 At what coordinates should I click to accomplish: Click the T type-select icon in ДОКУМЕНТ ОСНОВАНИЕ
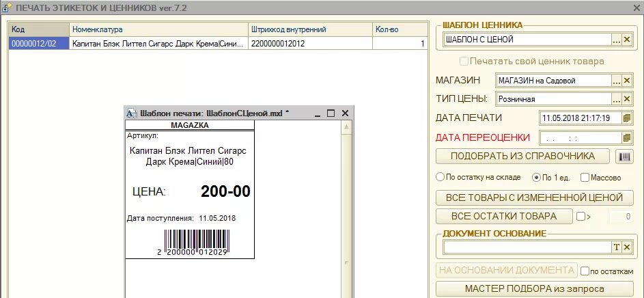(x=617, y=247)
